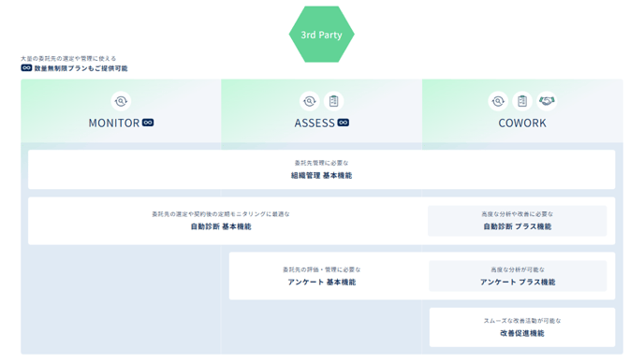This screenshot has width=644, height=363.
Task: Click the monitoring icon in the COWORK column
Action: [498, 101]
